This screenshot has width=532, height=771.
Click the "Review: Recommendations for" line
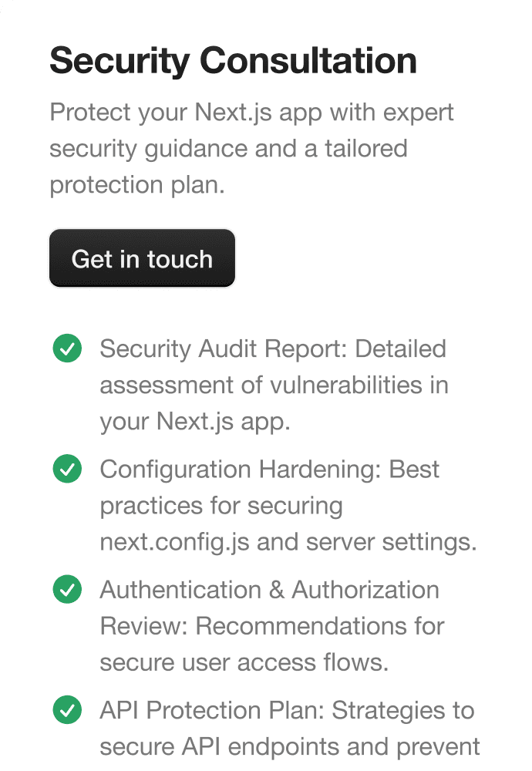click(273, 626)
